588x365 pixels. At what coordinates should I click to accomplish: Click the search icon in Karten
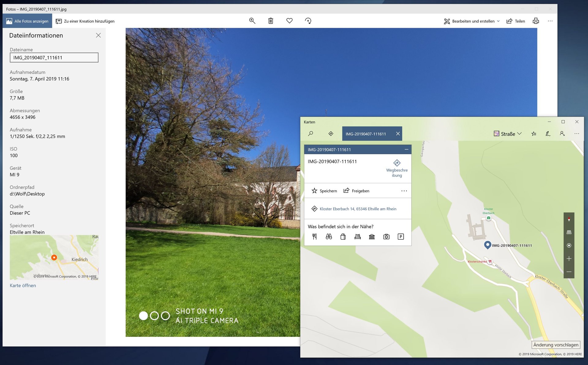[x=311, y=133]
